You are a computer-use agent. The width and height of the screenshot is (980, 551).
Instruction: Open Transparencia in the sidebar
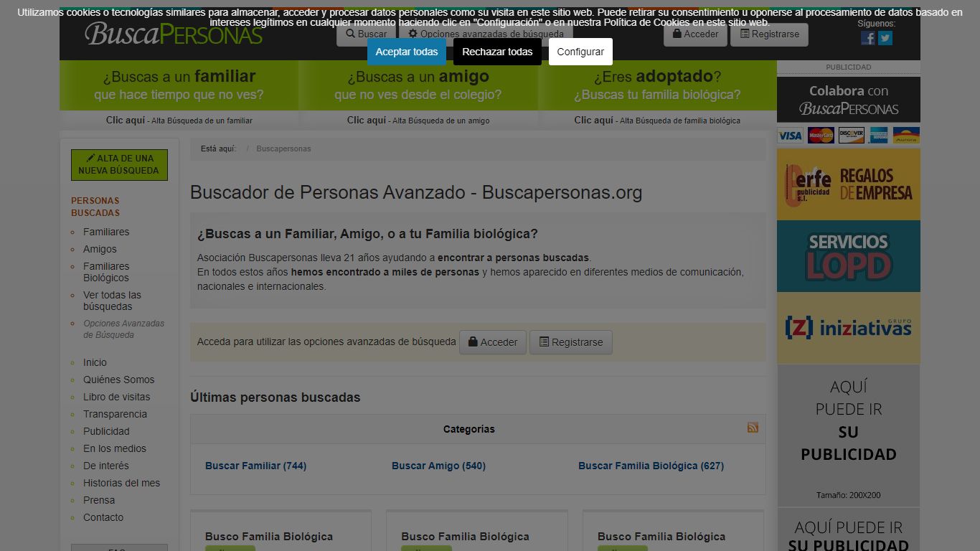(115, 414)
